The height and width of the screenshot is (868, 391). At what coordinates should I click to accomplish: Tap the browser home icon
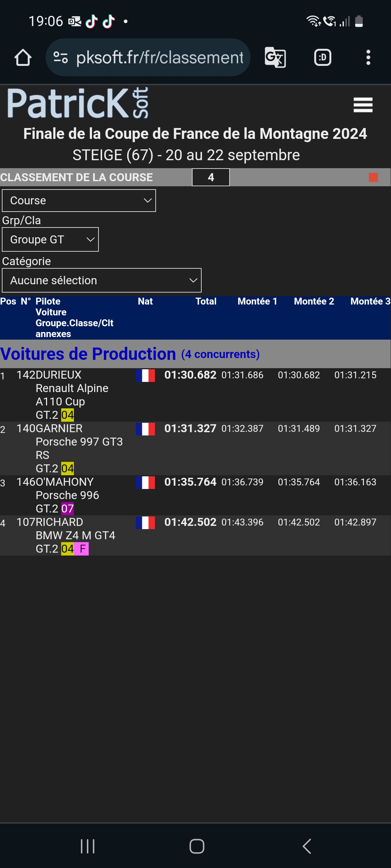click(23, 58)
